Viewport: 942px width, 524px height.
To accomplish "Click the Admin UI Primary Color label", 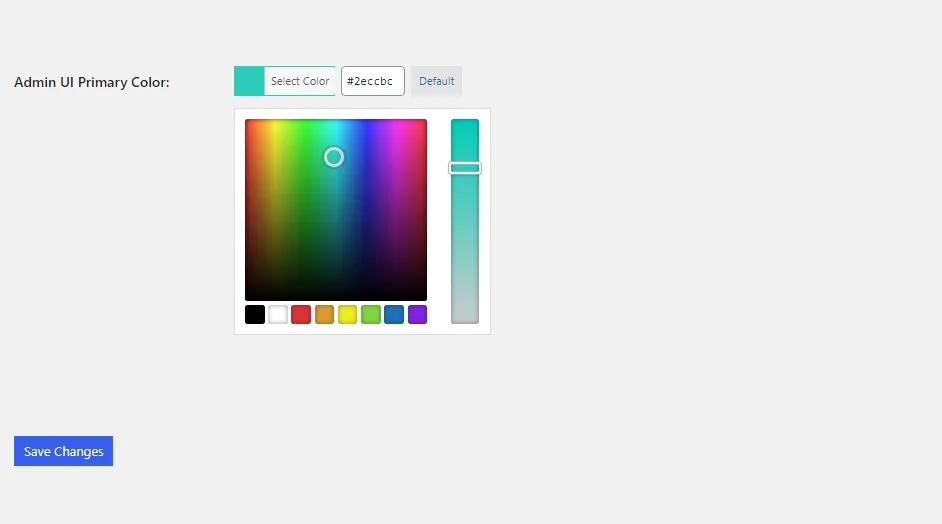I will pos(92,82).
